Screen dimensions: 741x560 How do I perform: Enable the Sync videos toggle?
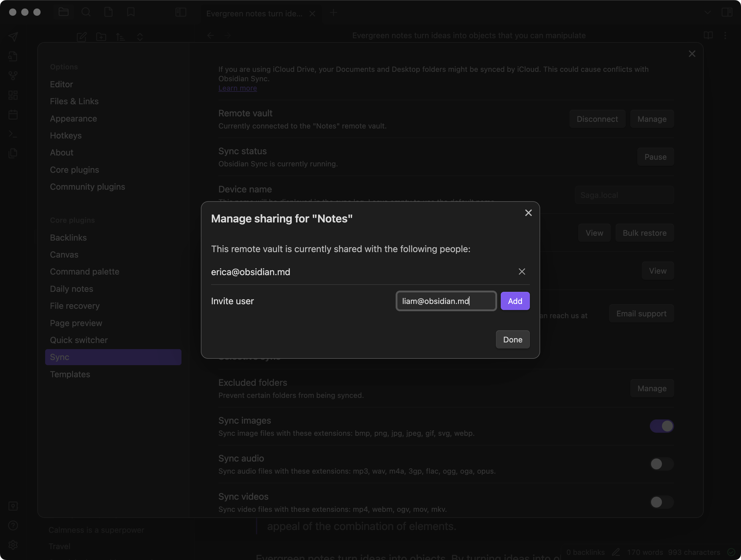coord(662,502)
